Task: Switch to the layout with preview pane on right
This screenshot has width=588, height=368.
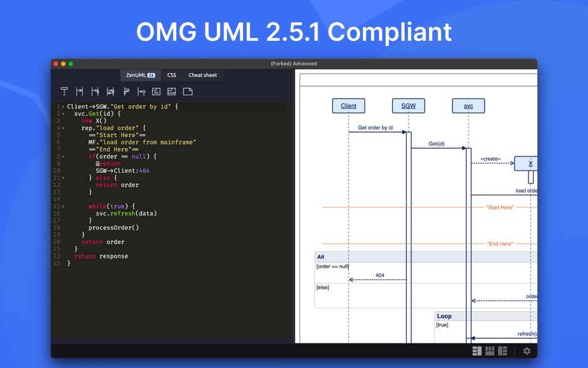Action: click(477, 351)
